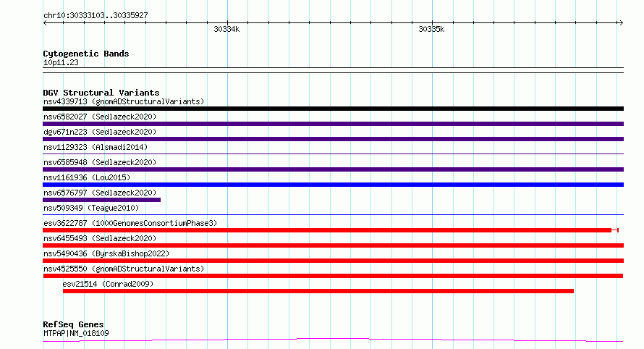
Task: Click the thin blue nsv509349 line
Action: coord(333,215)
